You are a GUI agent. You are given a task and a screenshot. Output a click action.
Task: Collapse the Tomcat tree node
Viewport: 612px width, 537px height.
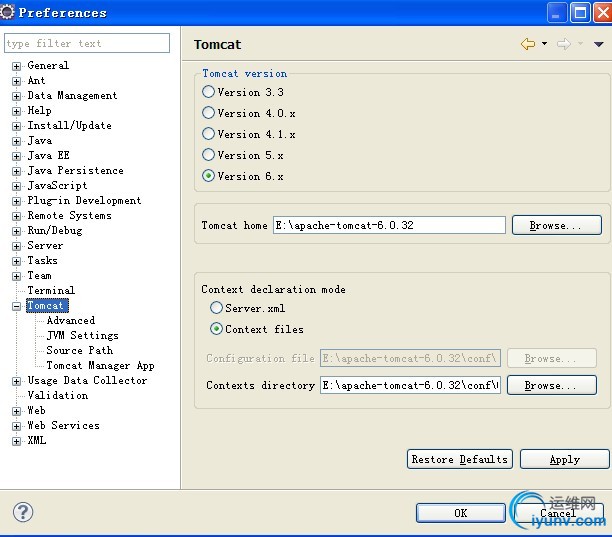[x=16, y=306]
